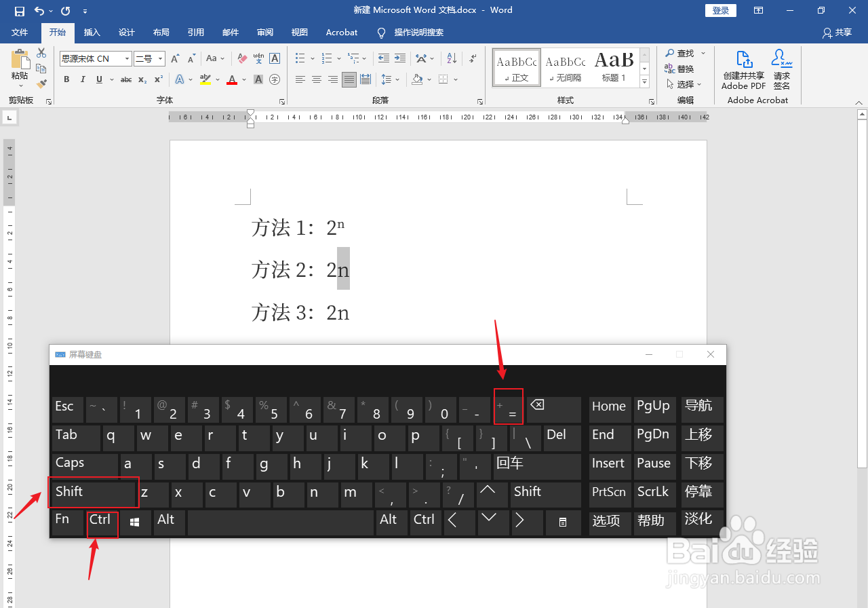Click 替换 replace button
This screenshot has height=608, width=868.
tap(679, 69)
